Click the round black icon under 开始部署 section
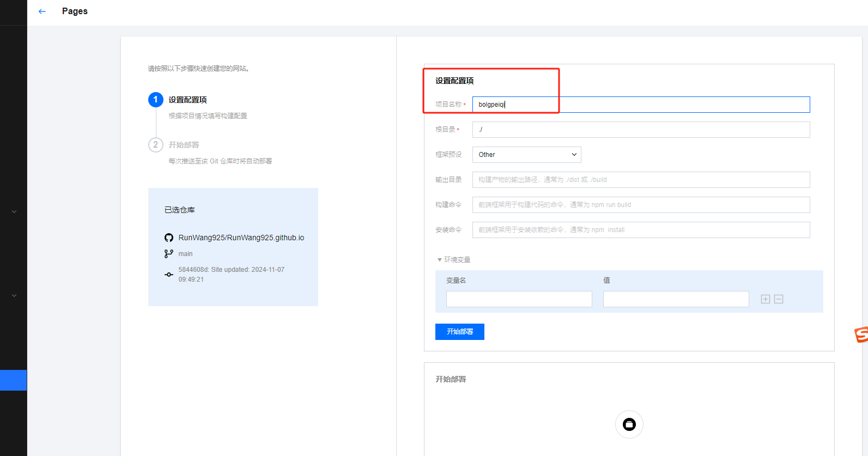This screenshot has width=868, height=456. click(x=629, y=424)
